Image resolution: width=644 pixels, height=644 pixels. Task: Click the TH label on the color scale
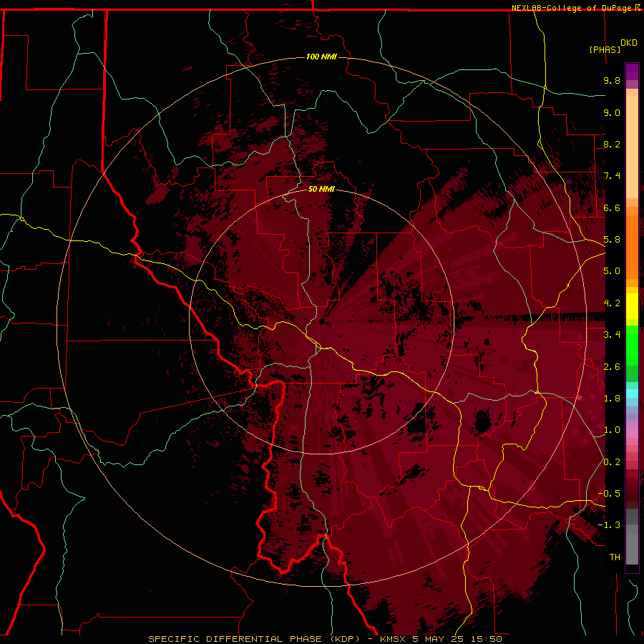[615, 557]
